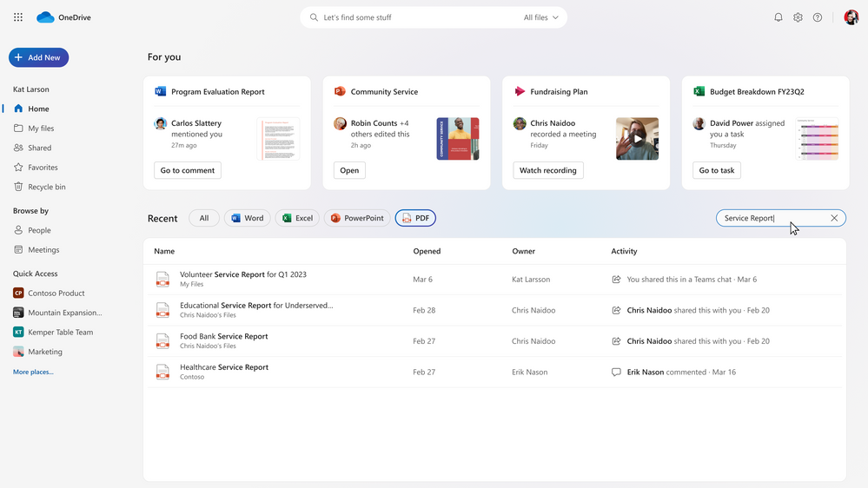Screen dimensions: 868x488
Task: Expand More places in Quick Access
Action: pos(33,372)
